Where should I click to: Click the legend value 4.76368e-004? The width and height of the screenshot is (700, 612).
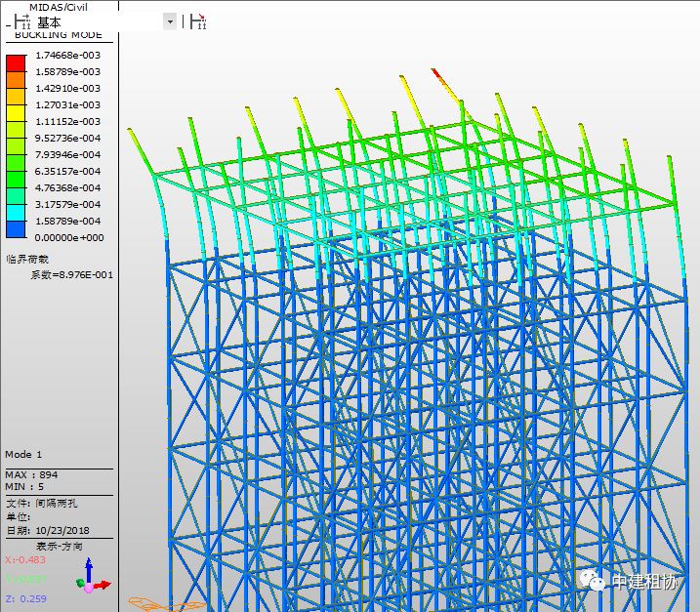(68, 187)
